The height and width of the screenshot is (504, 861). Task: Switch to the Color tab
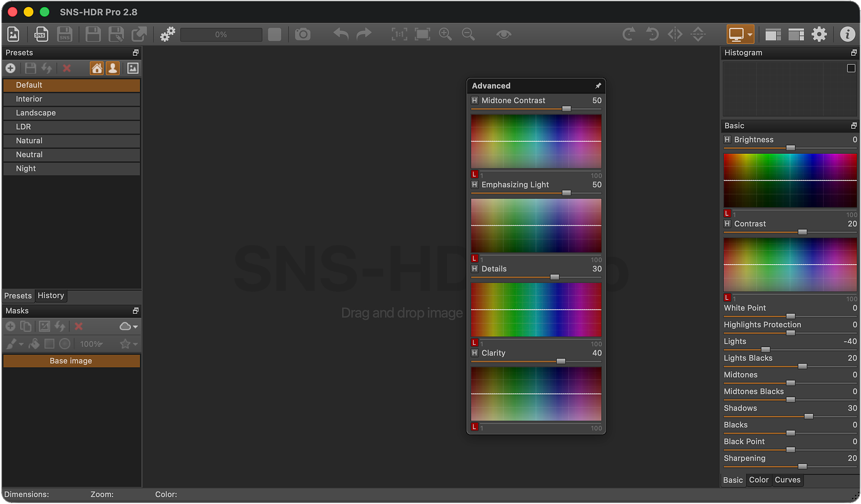pyautogui.click(x=759, y=480)
